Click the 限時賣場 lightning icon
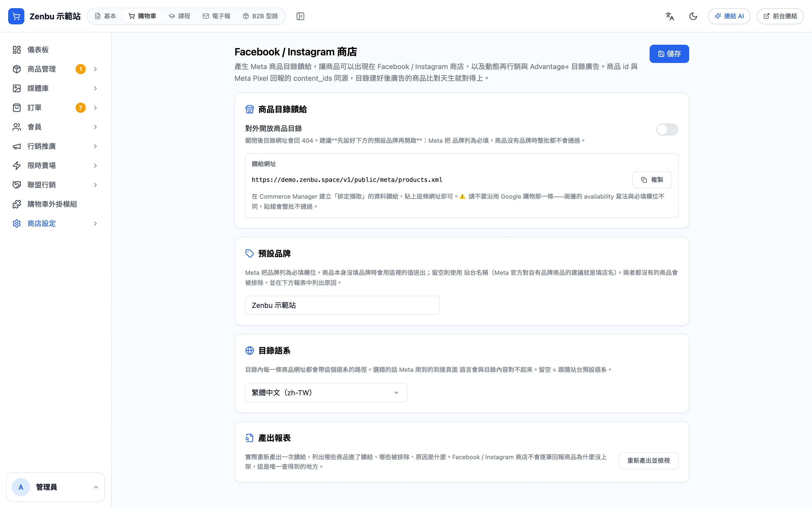Viewport: 812px width, 508px height. point(17,166)
